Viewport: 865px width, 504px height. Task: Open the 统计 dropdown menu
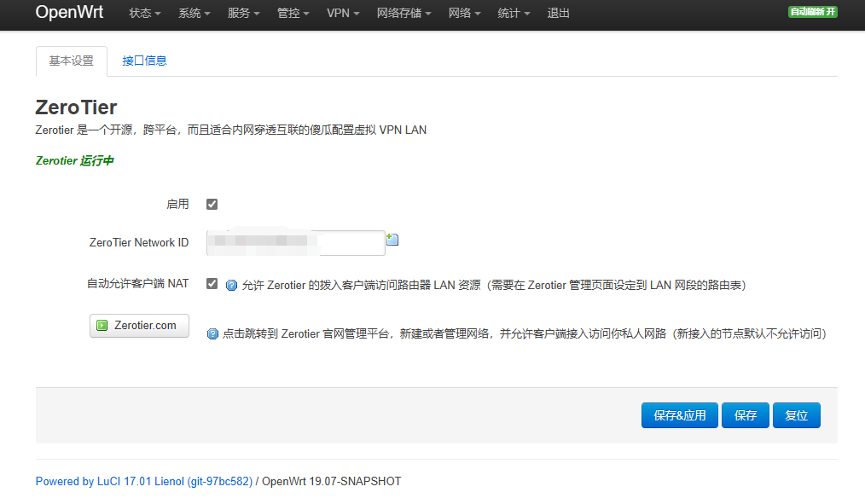pyautogui.click(x=514, y=14)
